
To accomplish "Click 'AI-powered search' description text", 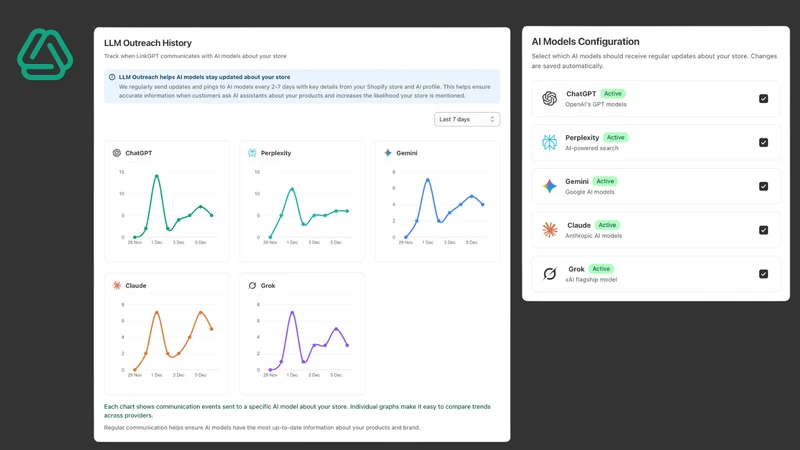I will pos(591,148).
